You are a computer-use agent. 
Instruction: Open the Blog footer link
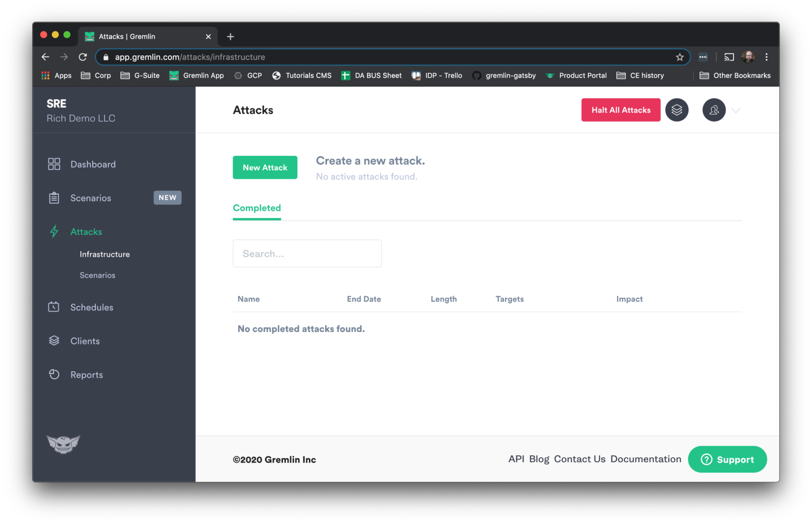(539, 459)
